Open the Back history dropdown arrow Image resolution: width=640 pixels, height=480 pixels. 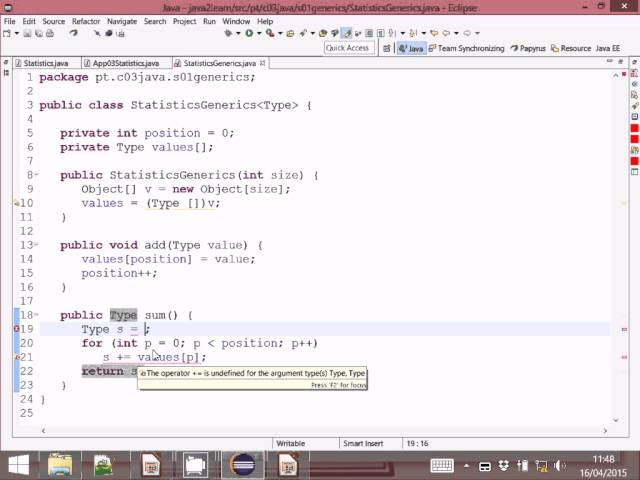pyautogui.click(x=456, y=33)
